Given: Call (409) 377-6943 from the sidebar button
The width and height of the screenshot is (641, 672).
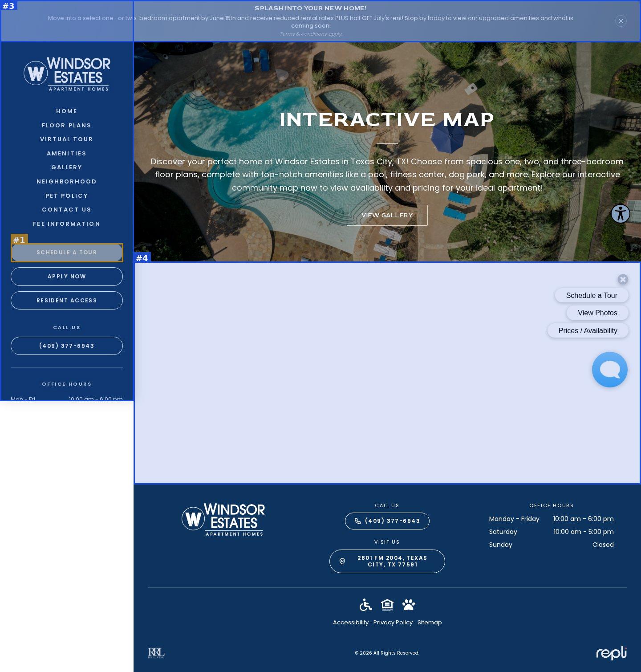Looking at the screenshot, I should [x=67, y=346].
